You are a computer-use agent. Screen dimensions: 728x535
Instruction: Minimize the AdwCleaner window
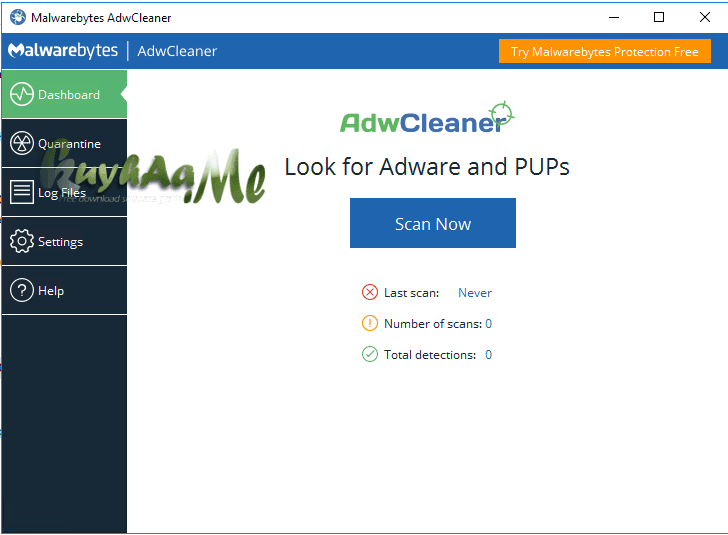(614, 17)
